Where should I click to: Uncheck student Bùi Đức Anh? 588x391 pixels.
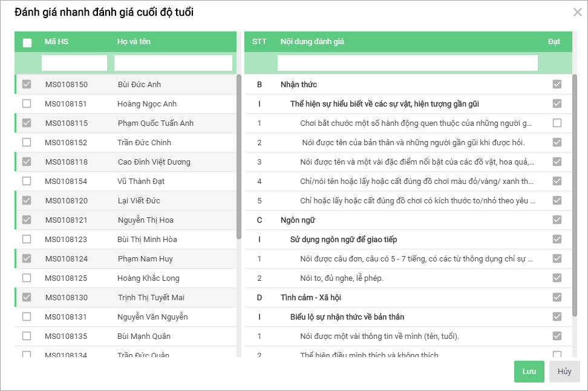tap(27, 85)
